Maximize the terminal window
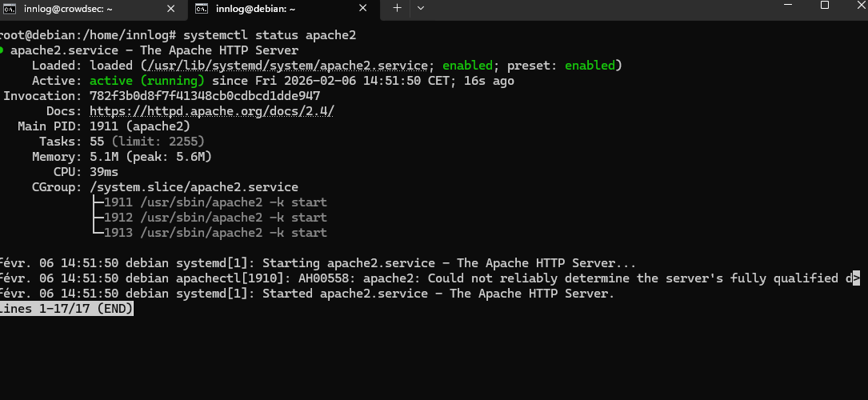 coord(825,6)
